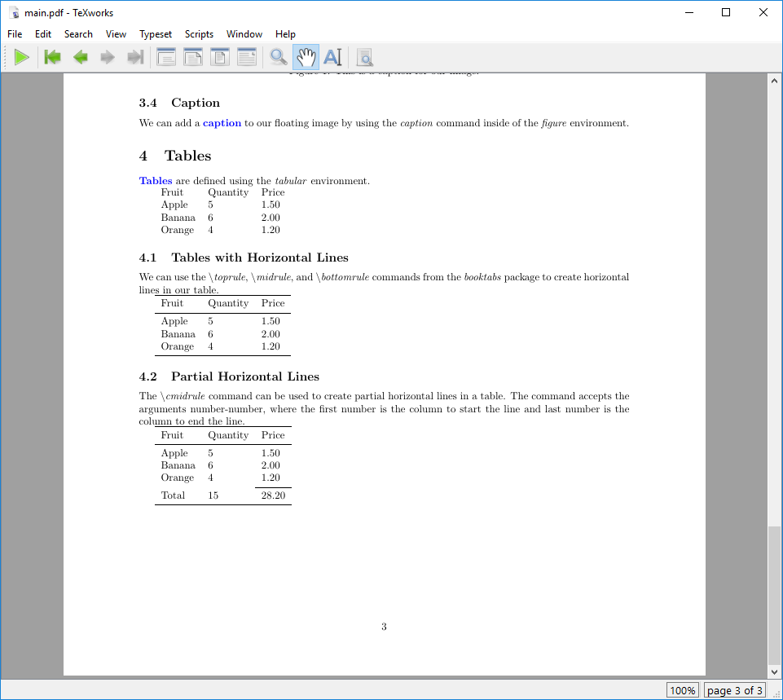Viewport: 783px width, 700px height.
Task: Jump to the first page icon
Action: [x=51, y=56]
